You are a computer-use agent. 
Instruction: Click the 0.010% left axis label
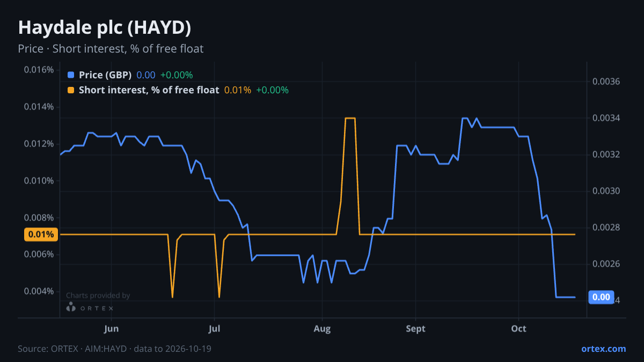[x=38, y=180]
